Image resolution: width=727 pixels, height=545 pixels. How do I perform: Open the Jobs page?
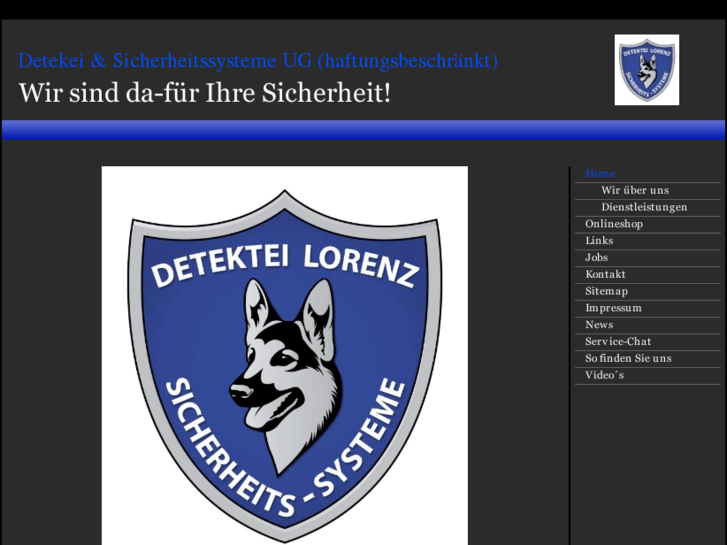596,257
